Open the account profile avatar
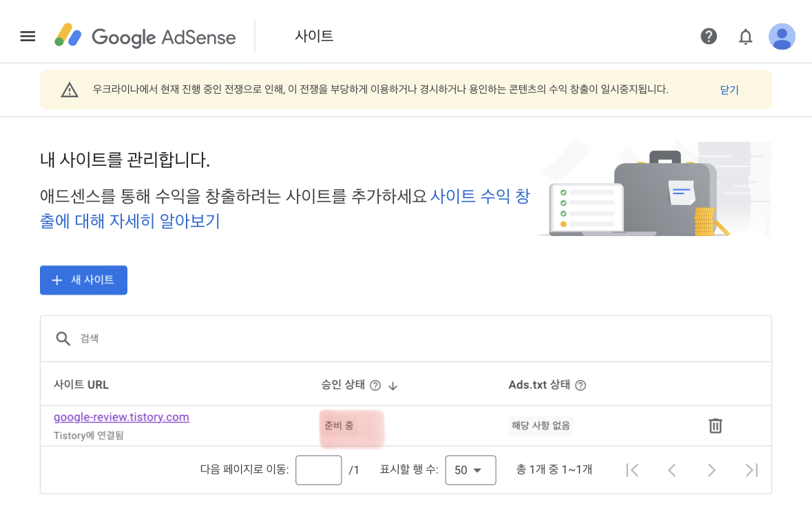Screen dimensions: 812x530 pos(782,36)
